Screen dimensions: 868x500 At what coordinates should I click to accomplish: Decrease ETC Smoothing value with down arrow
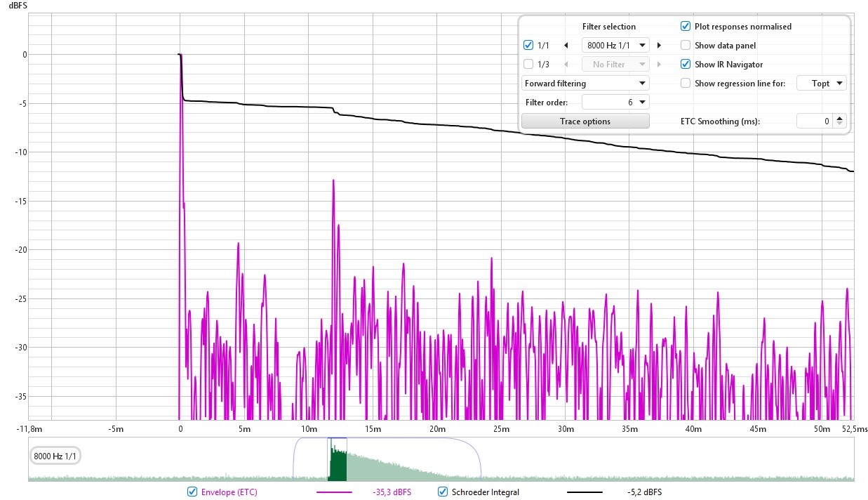[x=841, y=124]
